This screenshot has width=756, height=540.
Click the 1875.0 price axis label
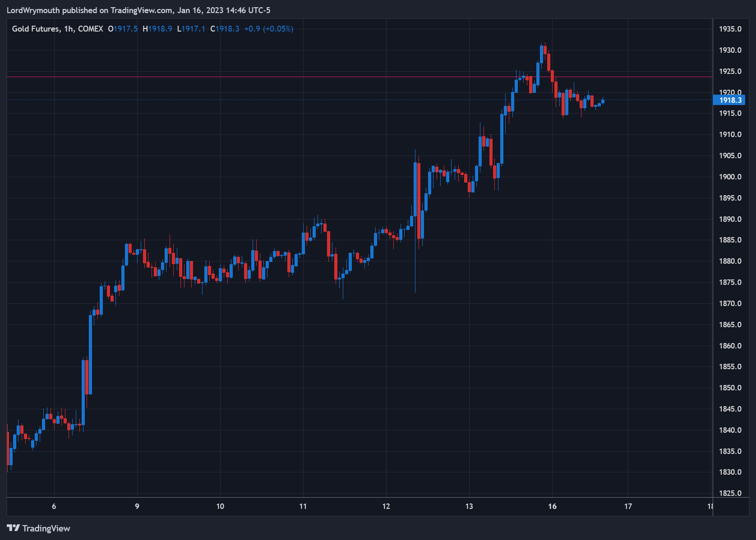pyautogui.click(x=730, y=282)
